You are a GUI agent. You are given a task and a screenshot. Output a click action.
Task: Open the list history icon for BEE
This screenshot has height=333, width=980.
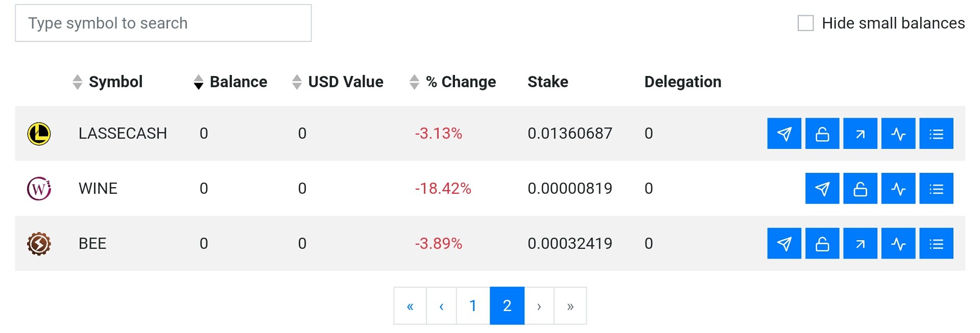pyautogui.click(x=936, y=244)
